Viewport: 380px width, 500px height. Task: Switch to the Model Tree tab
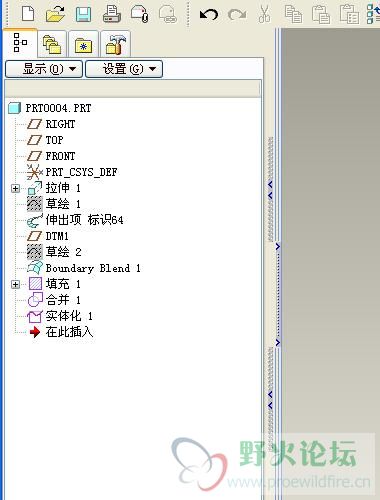click(x=20, y=43)
